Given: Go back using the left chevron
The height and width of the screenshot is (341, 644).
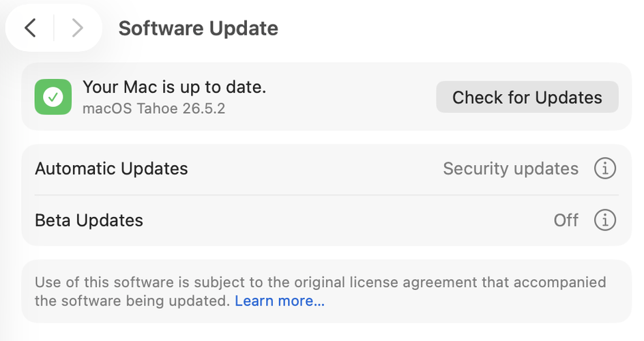Looking at the screenshot, I should [x=30, y=29].
